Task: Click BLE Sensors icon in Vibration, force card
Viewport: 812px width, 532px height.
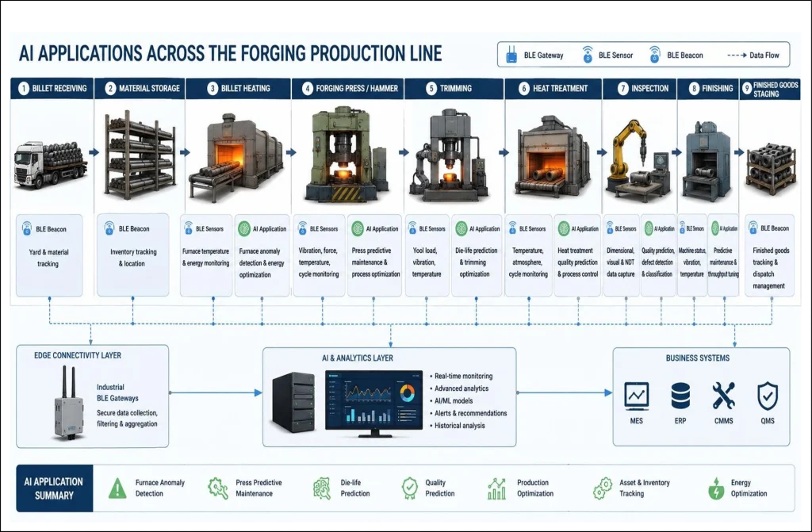Action: tap(302, 228)
